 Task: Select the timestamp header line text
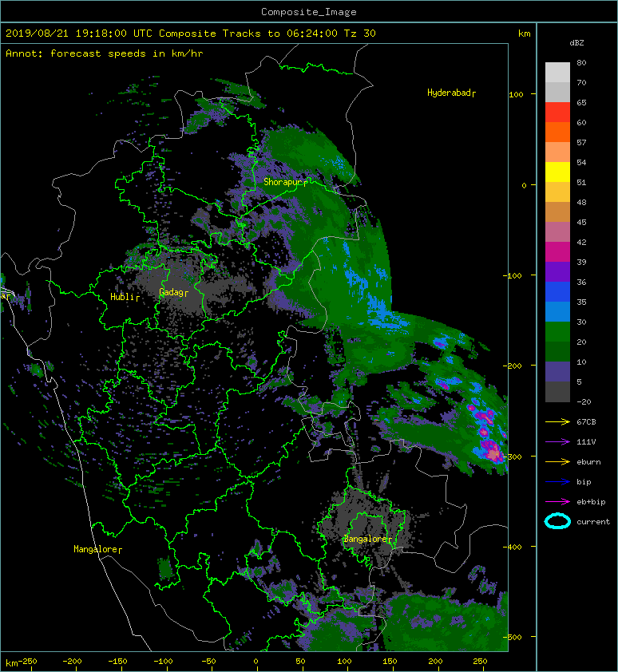tap(191, 34)
